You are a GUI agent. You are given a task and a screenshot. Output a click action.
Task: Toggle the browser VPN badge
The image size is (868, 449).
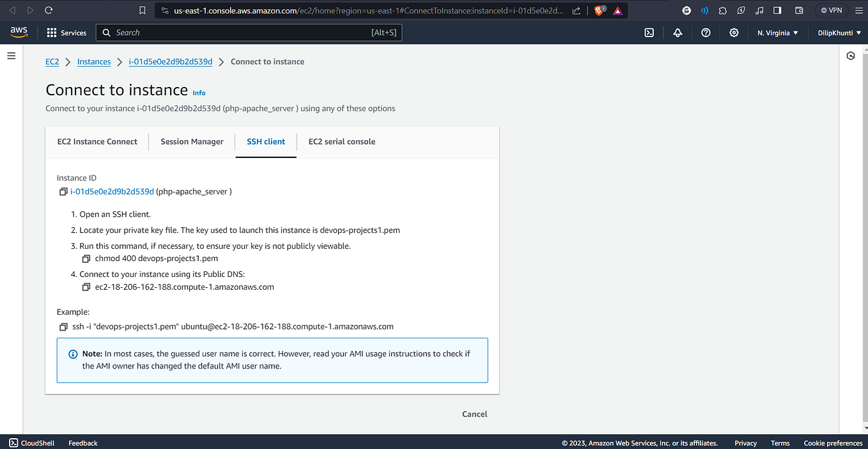click(x=832, y=10)
